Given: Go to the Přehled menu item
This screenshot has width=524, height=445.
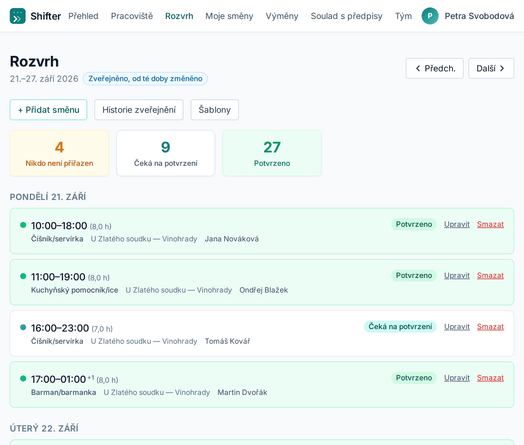Looking at the screenshot, I should pos(83,16).
